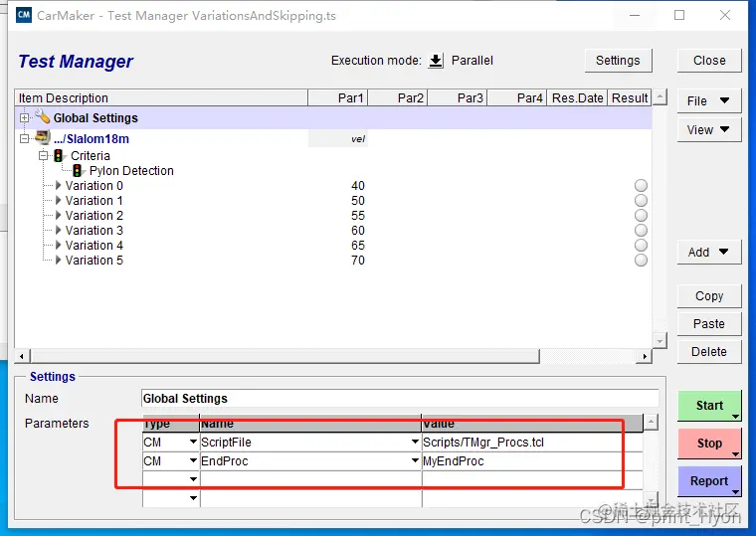Open the Stop button dropdown corner arrow

[x=735, y=454]
